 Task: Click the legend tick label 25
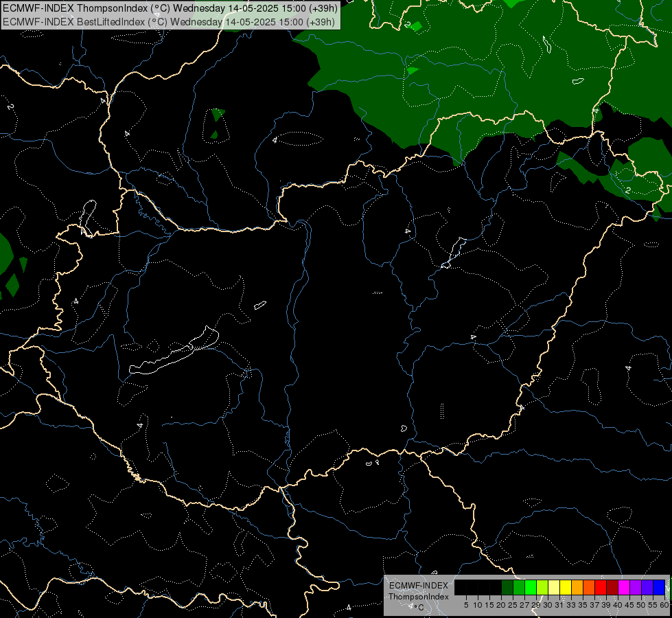click(513, 605)
